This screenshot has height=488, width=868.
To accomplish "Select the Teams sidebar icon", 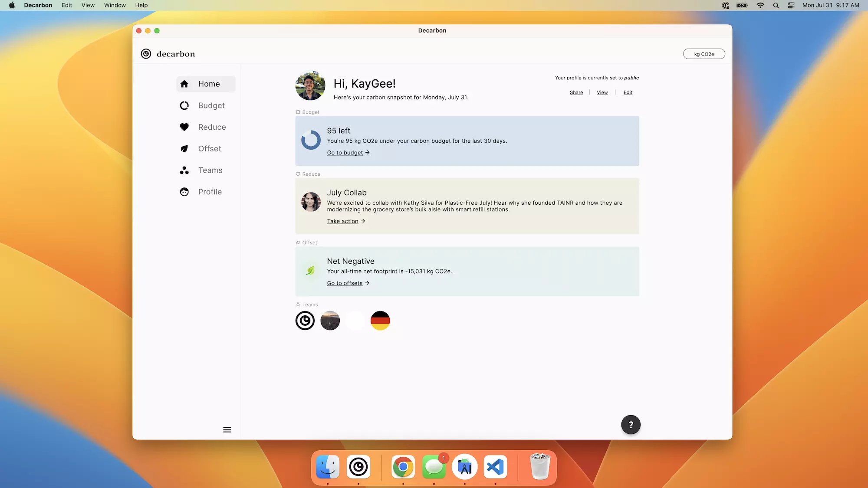I will click(184, 170).
